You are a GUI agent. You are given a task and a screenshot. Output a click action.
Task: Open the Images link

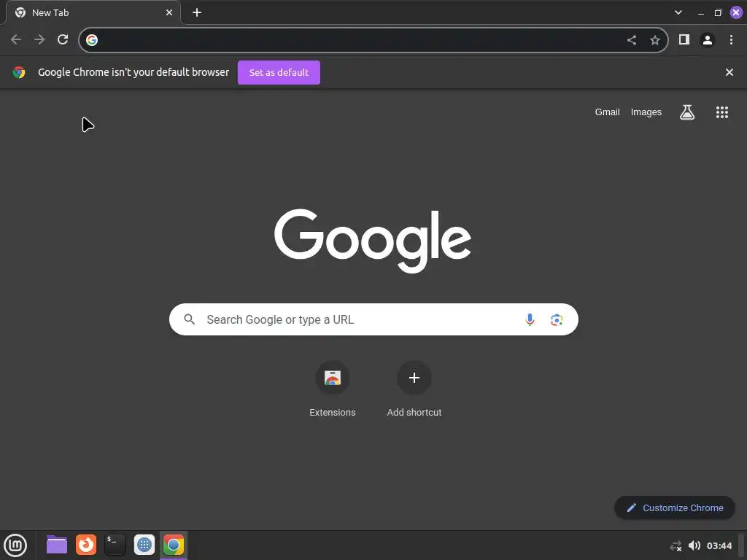pyautogui.click(x=646, y=112)
